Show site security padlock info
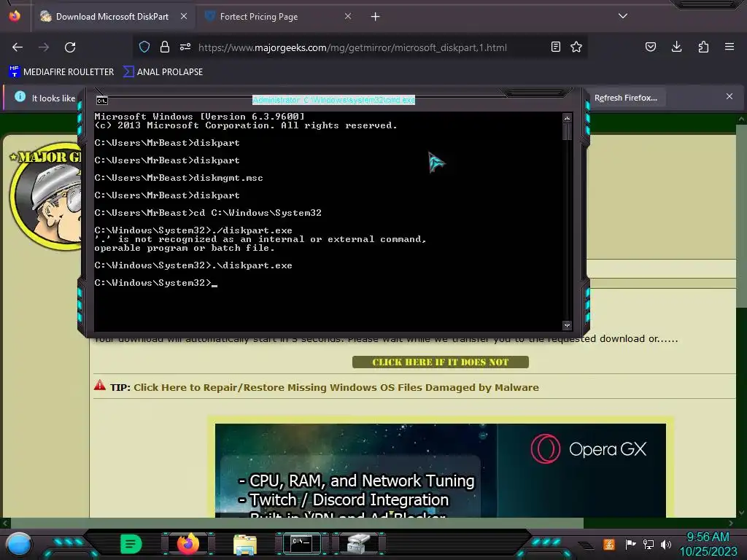The image size is (747, 560). coord(165,47)
